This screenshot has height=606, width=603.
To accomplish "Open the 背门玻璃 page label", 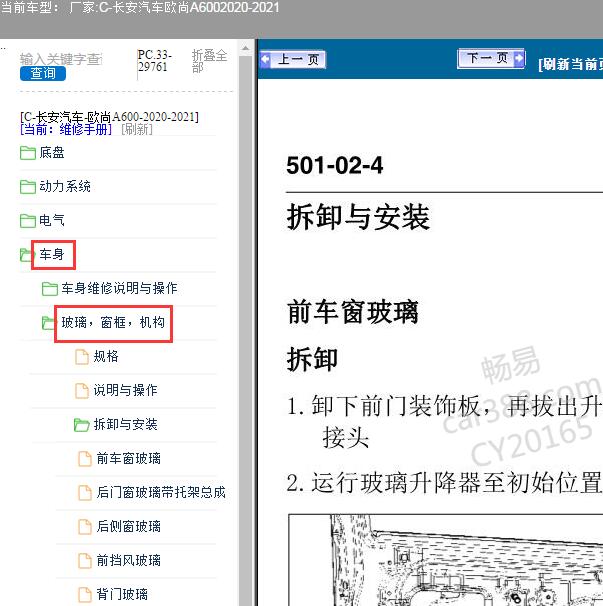I will click(122, 594).
